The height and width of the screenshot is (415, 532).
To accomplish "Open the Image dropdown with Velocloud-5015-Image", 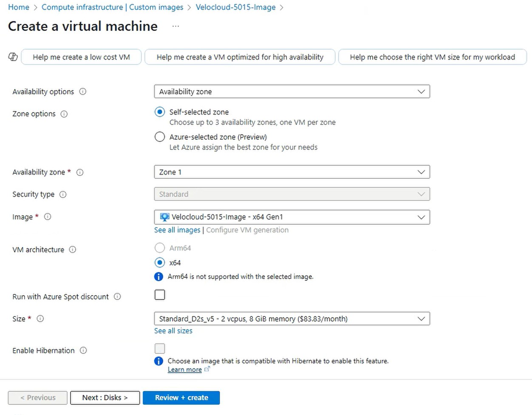I will (292, 217).
